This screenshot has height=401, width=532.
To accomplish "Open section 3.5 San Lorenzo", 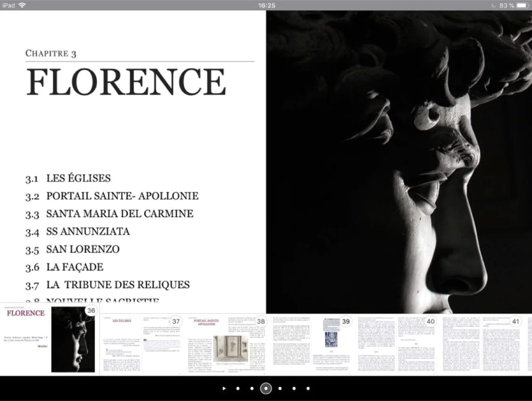I will [83, 250].
